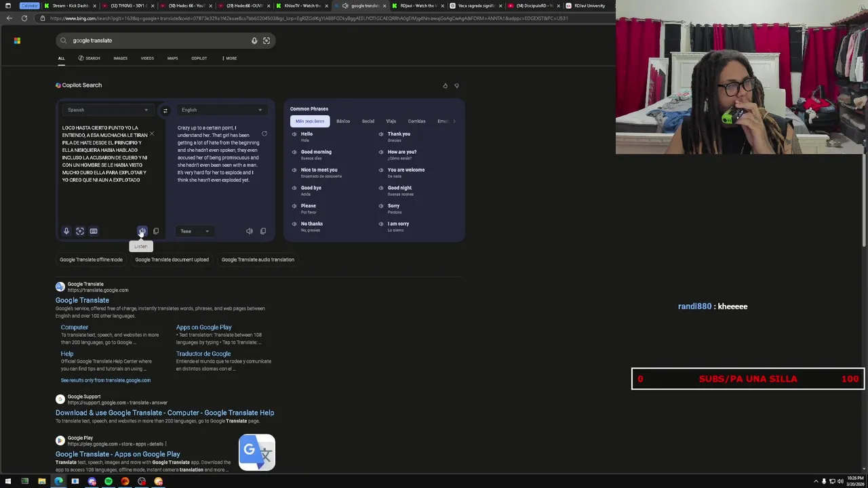Play audio for the phrase Hello
Screen dimensions: 868x488
[x=294, y=134]
